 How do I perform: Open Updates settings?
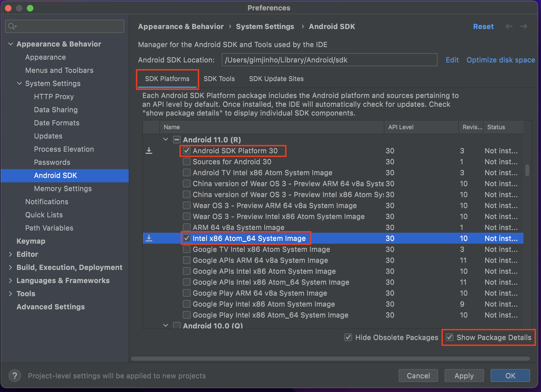(48, 136)
